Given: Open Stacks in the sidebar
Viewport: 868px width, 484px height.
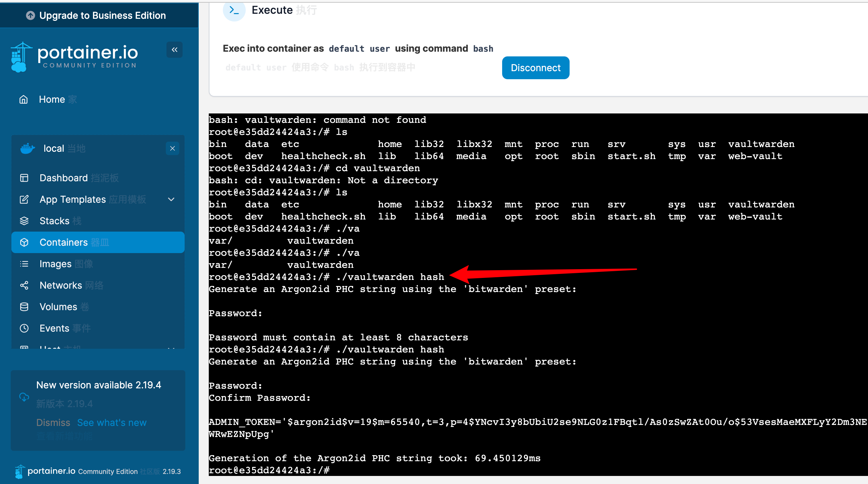Looking at the screenshot, I should click(x=98, y=221).
